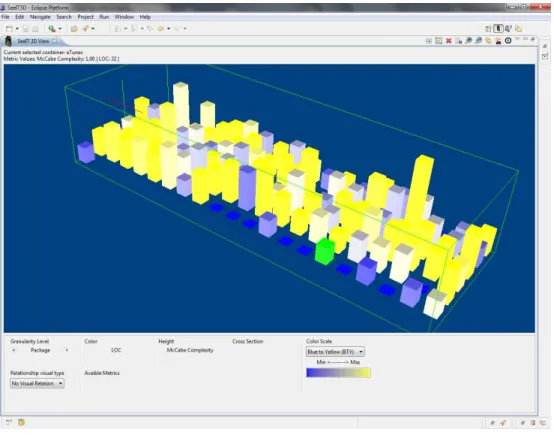
Task: Click McCabe Complexity metric under Height
Action: [190, 350]
